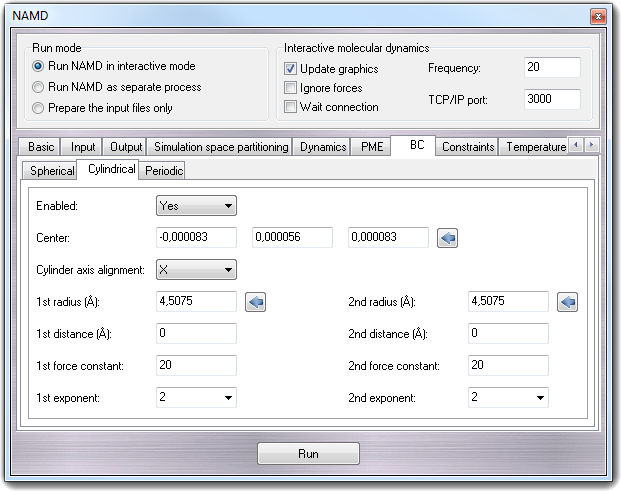The image size is (621, 491).
Task: Select the Cylindrical sub-tab
Action: pos(108,169)
